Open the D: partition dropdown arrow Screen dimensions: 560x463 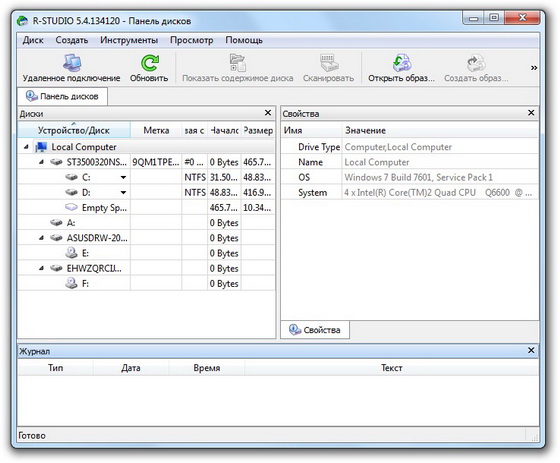[123, 193]
